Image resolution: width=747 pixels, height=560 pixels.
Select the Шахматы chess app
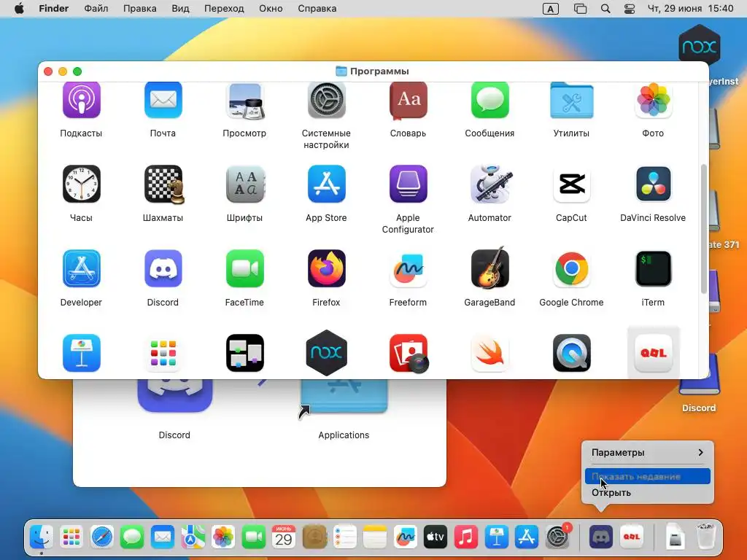coord(163,184)
